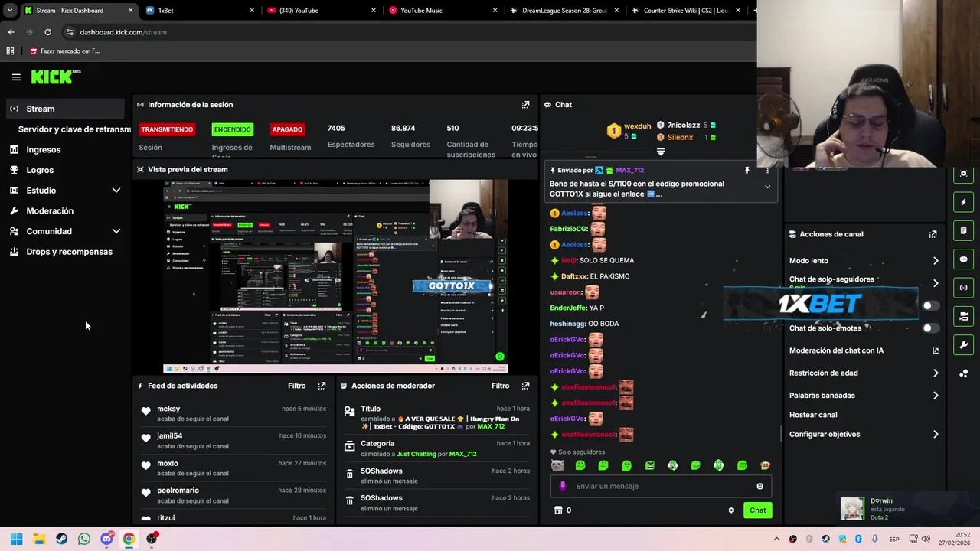
Task: Open Palabras baneadas options arrow
Action: 936,396
